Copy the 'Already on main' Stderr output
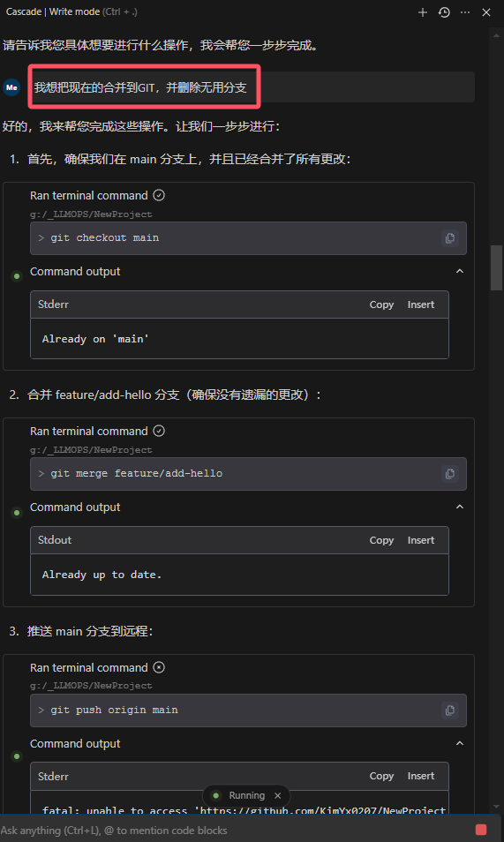The width and height of the screenshot is (504, 842). (381, 304)
